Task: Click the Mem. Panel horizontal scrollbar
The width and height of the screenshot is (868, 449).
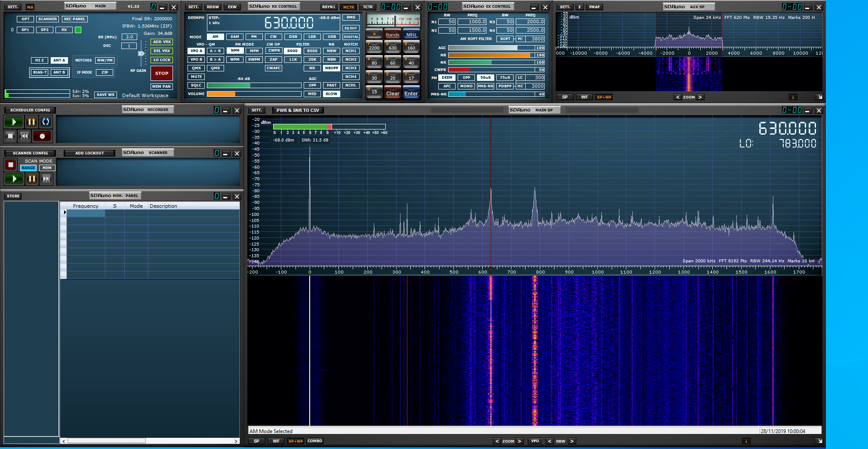Action: pos(150,441)
